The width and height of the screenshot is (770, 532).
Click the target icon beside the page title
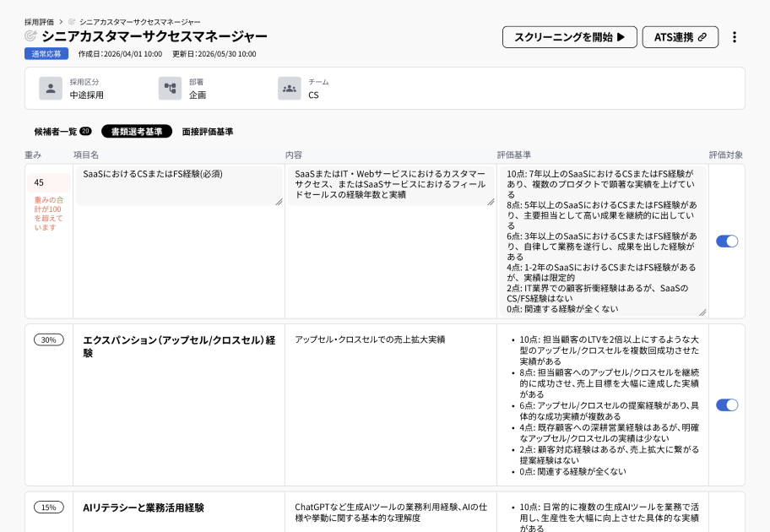tap(31, 36)
